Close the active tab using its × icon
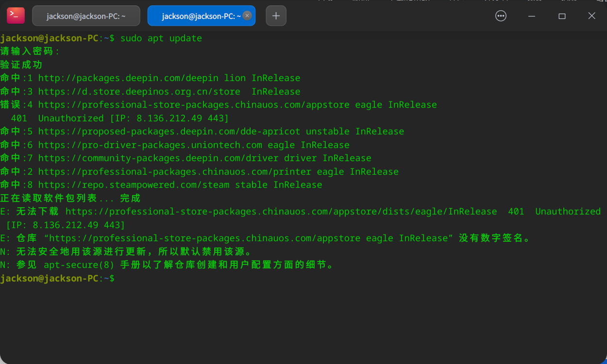This screenshot has width=607, height=364. point(247,15)
